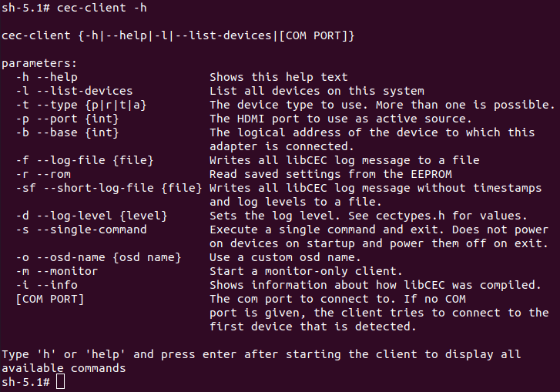Image resolution: width=560 pixels, height=392 pixels.
Task: Click 'cectypes.h' in the log level description
Action: pos(411,216)
